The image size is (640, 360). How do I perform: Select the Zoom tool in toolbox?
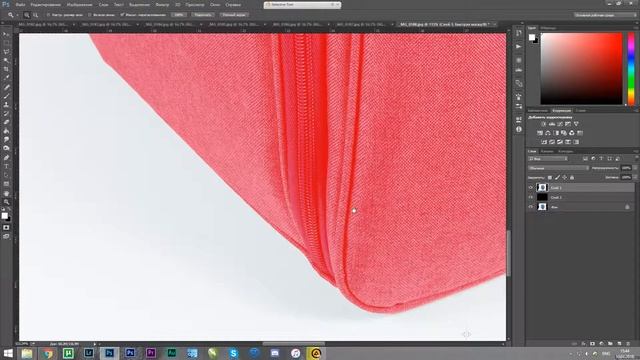[x=6, y=202]
